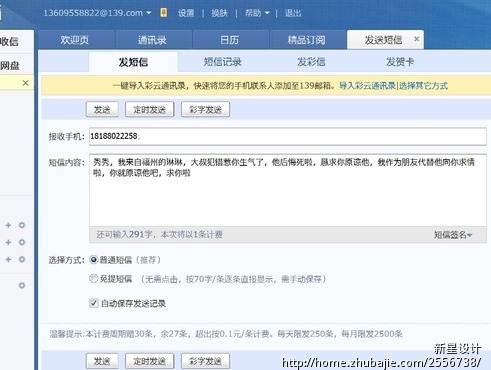Open 网盘 in the left sidebar
491x370 pixels.
pos(10,65)
